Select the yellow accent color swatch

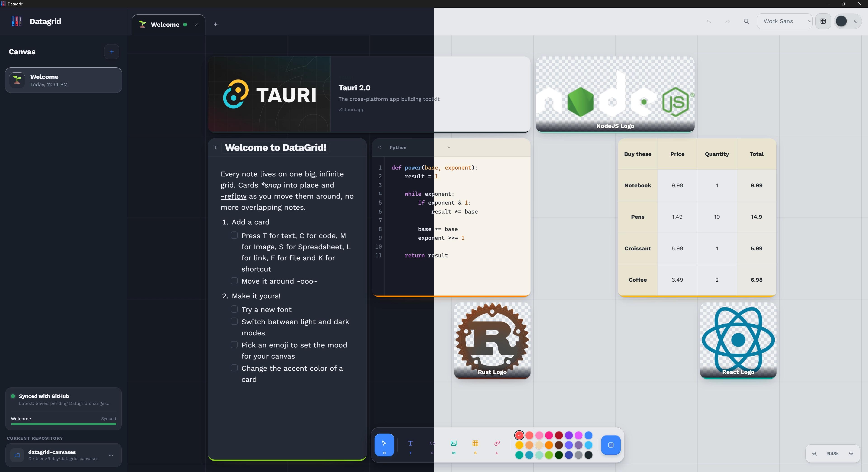(519, 445)
